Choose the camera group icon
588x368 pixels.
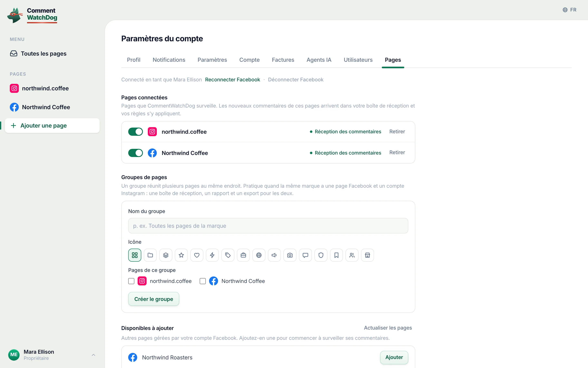tap(290, 255)
